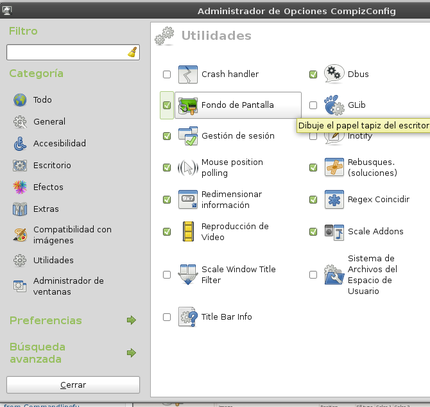Click the Title Bar Info icon
Image resolution: width=430 pixels, height=407 pixels.
(188, 317)
